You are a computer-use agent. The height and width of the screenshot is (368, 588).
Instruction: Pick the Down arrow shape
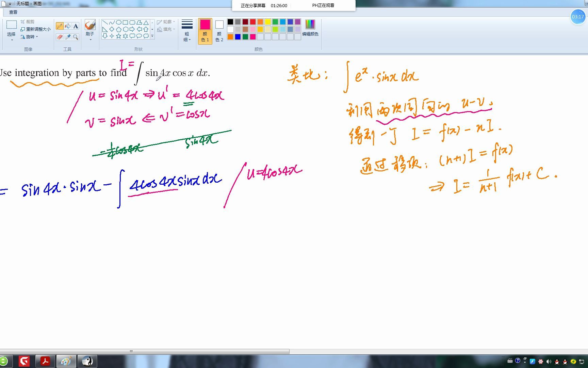(105, 36)
